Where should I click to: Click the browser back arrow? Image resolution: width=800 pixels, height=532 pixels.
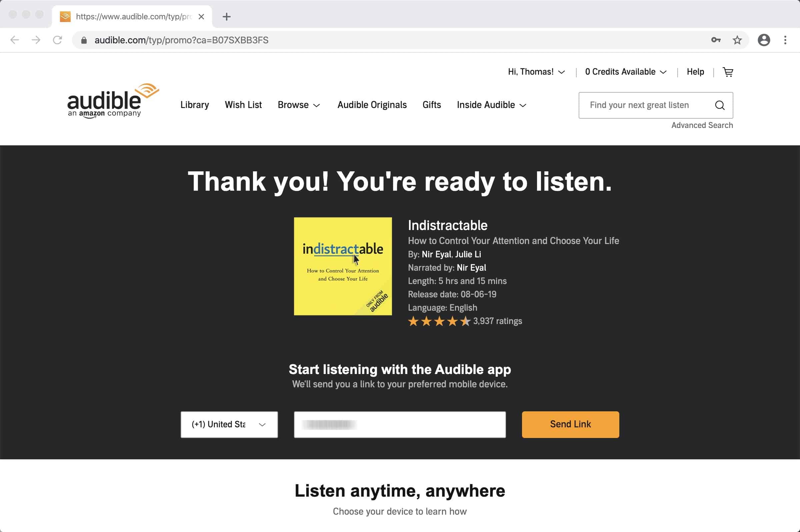click(x=15, y=40)
